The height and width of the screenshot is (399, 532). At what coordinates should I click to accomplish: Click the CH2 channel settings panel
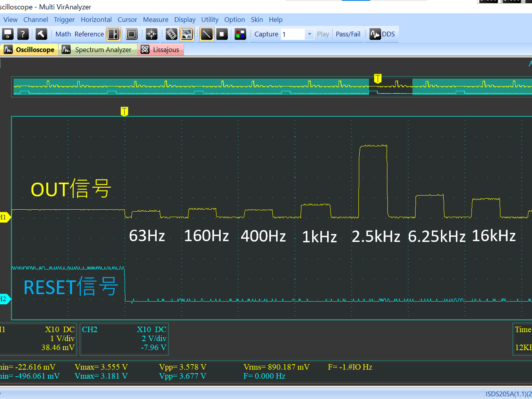tap(124, 339)
